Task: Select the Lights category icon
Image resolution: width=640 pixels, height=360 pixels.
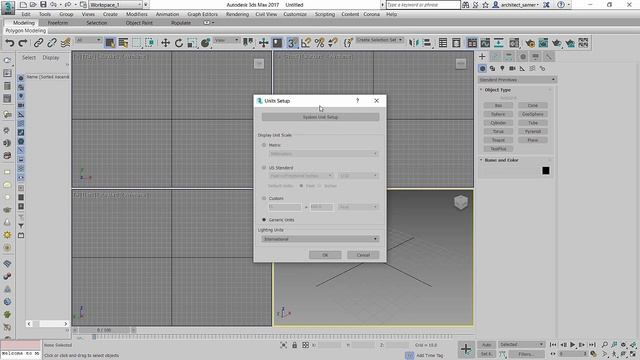Action: (502, 69)
